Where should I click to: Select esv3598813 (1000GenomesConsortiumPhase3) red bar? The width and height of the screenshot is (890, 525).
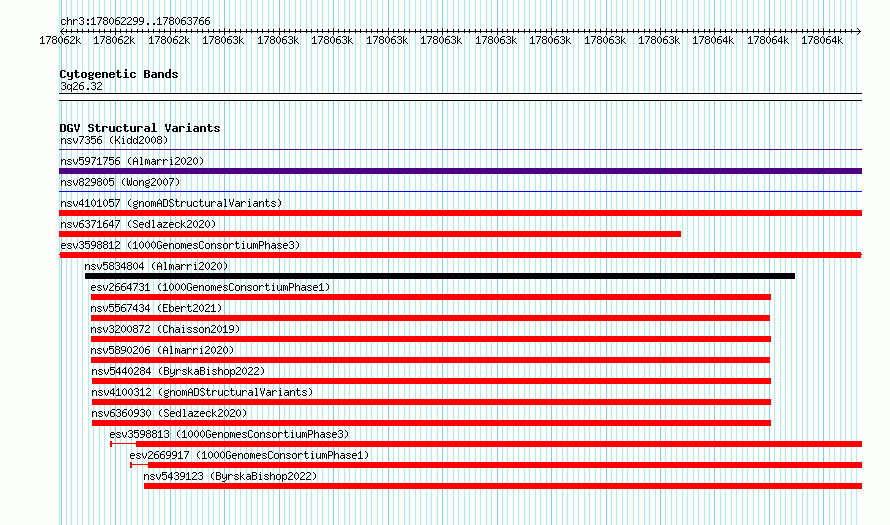click(486, 444)
